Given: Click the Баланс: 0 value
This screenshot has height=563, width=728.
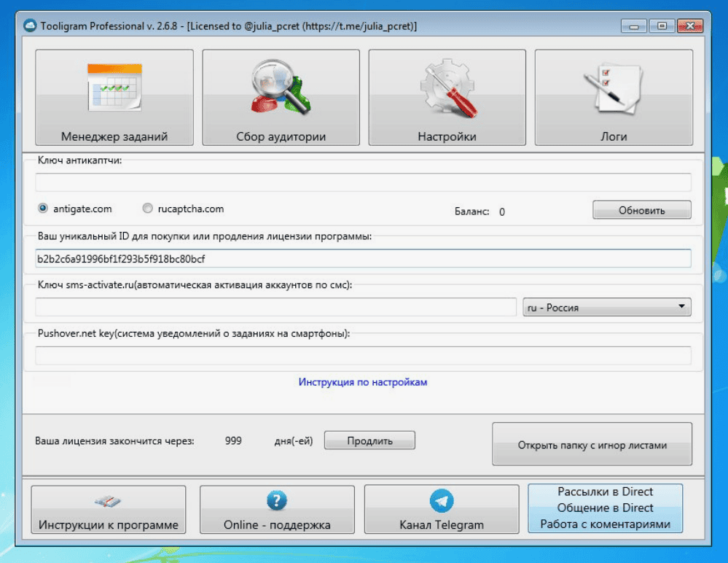Looking at the screenshot, I should pos(502,211).
